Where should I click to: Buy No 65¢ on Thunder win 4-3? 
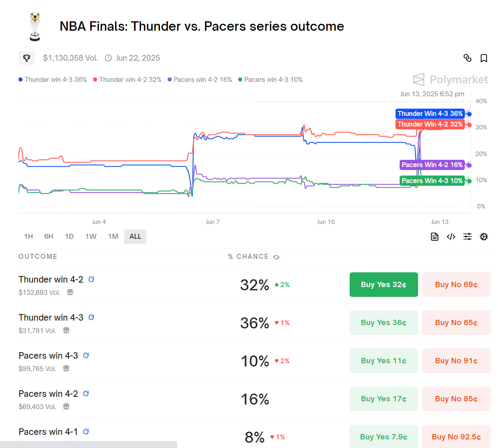pos(456,323)
